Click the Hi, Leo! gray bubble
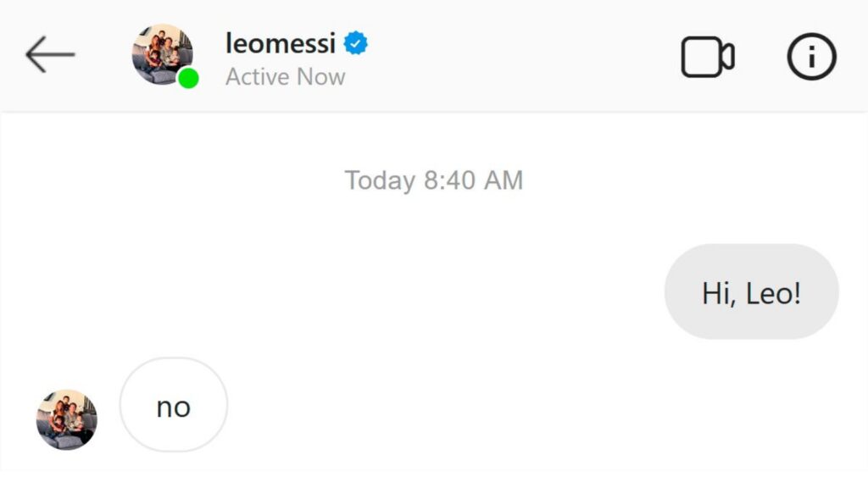868x488 pixels. coord(751,291)
